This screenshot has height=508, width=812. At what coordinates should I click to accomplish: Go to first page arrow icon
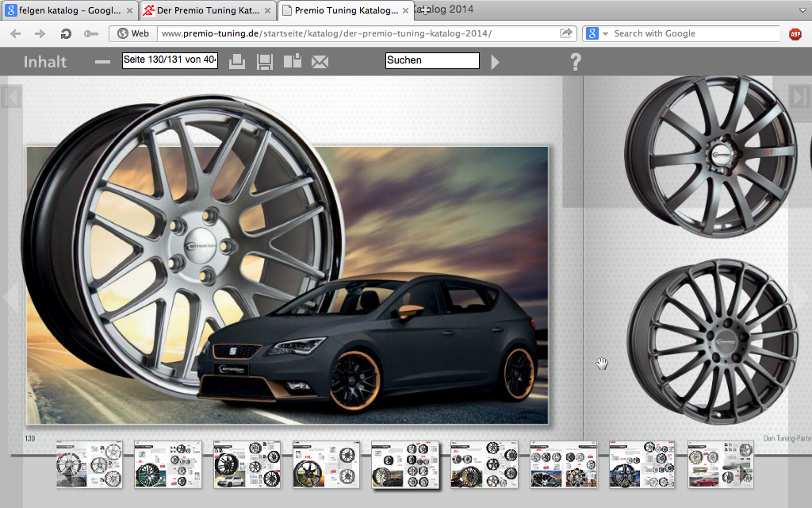coord(11,96)
